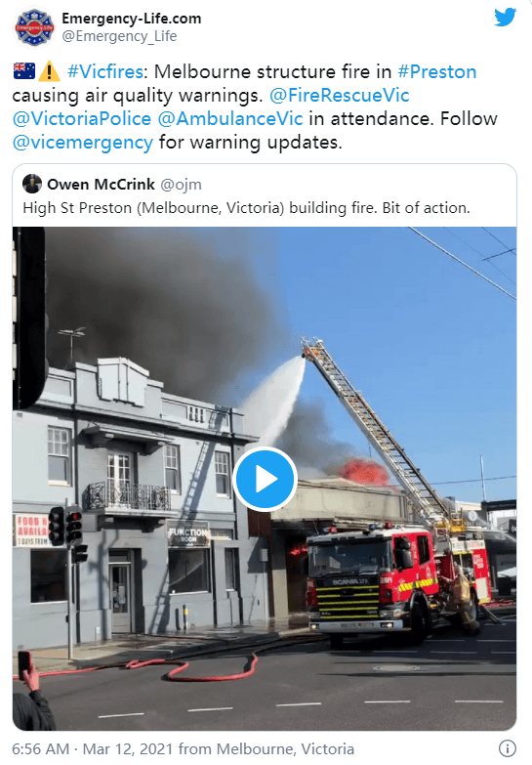Open the #Preston hashtag
Screen dimensions: 532x765
(437, 71)
